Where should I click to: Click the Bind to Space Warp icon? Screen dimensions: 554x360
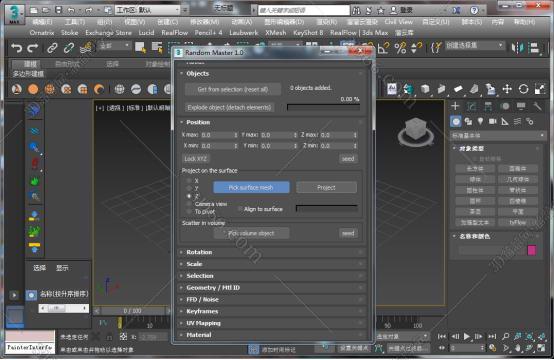pyautogui.click(x=86, y=48)
